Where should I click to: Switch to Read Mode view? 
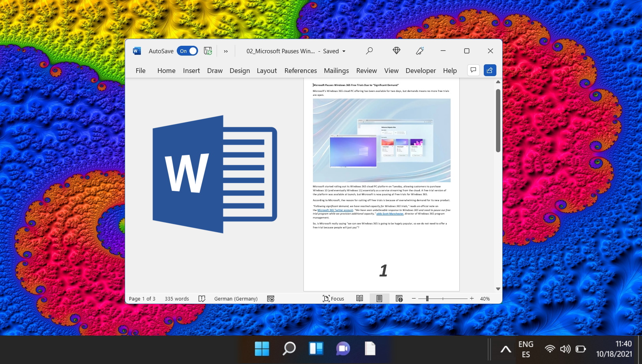click(x=359, y=299)
